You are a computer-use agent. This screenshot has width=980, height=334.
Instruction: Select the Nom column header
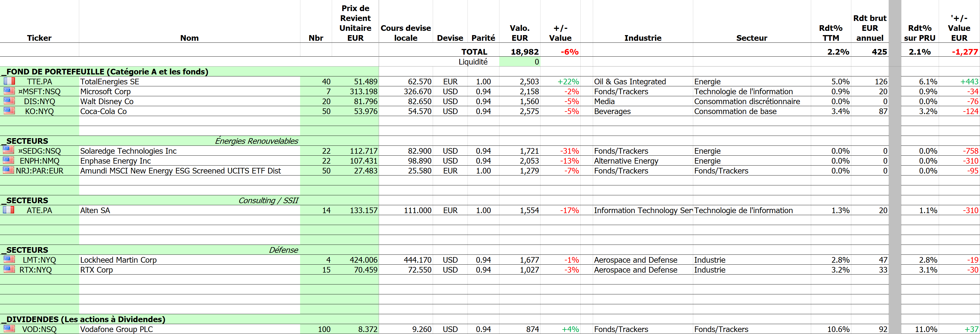189,38
